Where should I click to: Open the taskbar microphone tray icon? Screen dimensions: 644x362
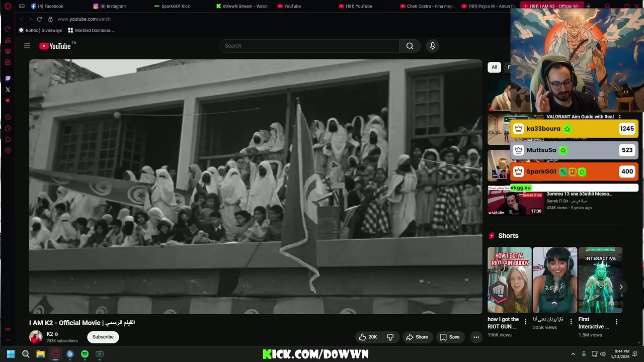click(x=584, y=354)
